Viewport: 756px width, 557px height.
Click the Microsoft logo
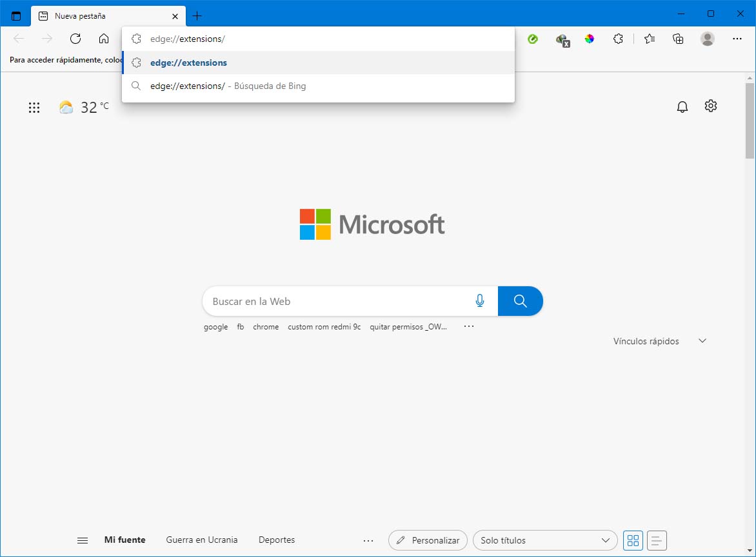pos(372,224)
